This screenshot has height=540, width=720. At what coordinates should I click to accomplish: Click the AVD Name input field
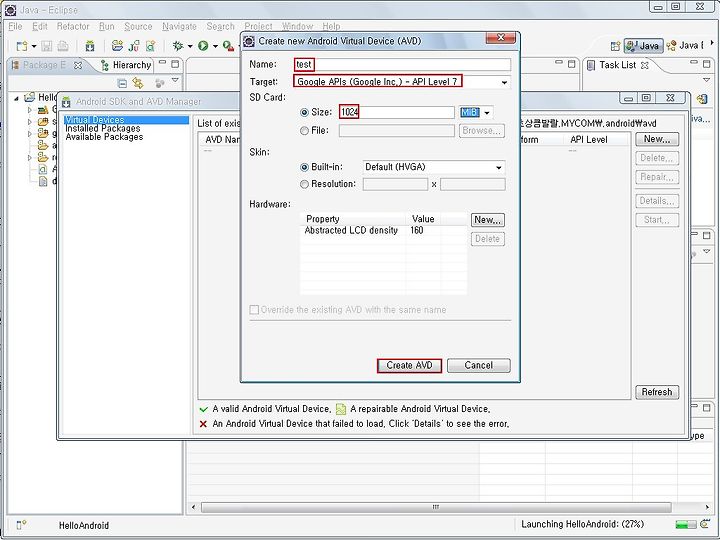(402, 64)
